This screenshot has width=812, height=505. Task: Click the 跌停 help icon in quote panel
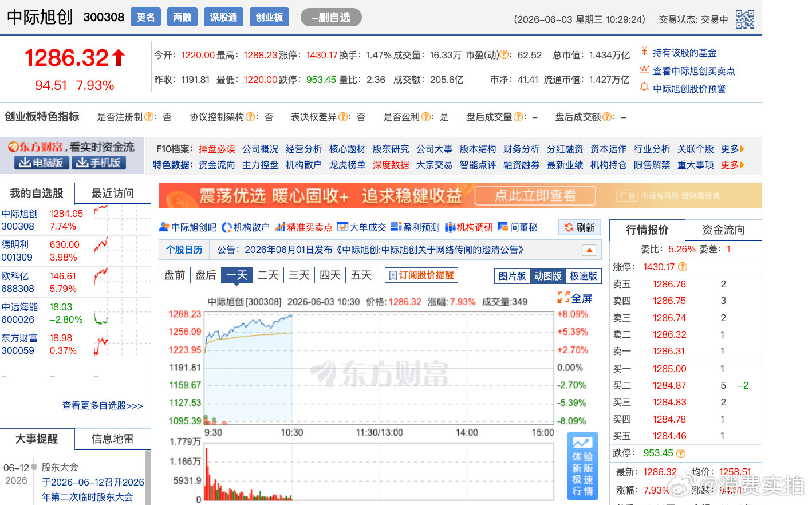[681, 453]
